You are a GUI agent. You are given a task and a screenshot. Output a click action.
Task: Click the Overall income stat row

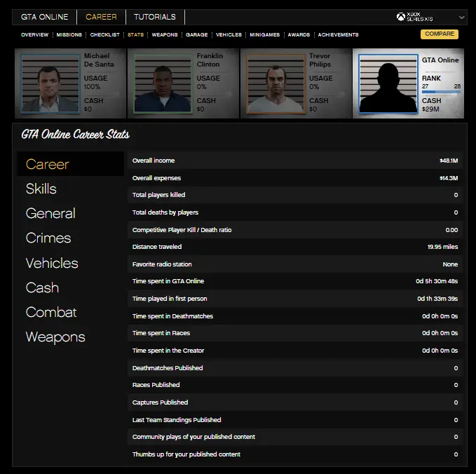(x=294, y=161)
